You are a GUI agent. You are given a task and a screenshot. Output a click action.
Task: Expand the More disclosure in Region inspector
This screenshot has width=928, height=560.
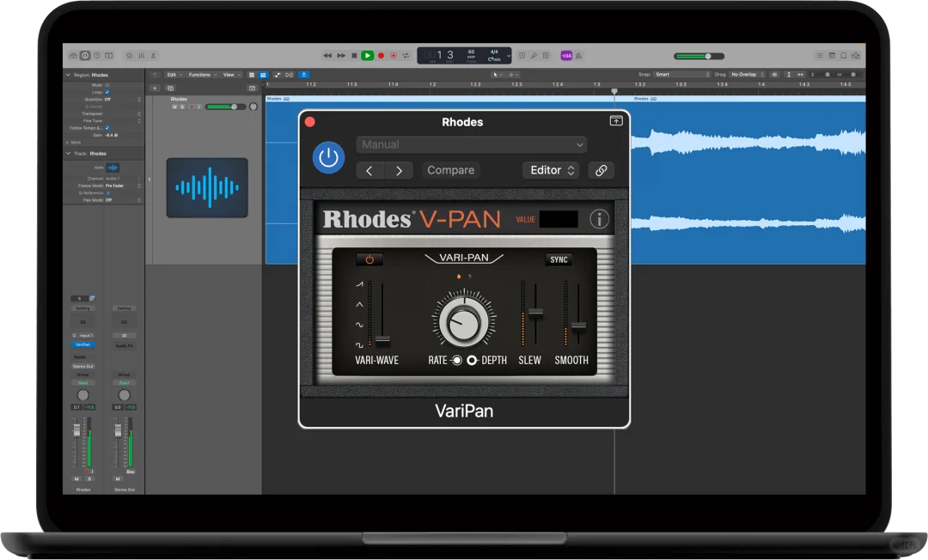pyautogui.click(x=68, y=143)
